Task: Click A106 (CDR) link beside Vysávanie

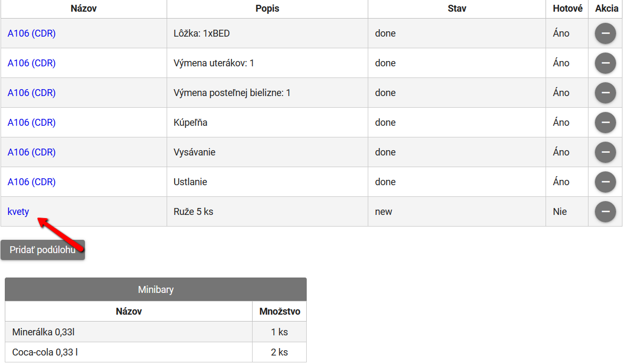Action: click(x=31, y=152)
